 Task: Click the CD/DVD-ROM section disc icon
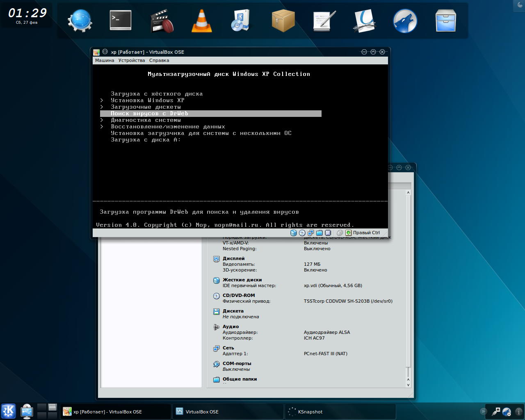pos(217,296)
